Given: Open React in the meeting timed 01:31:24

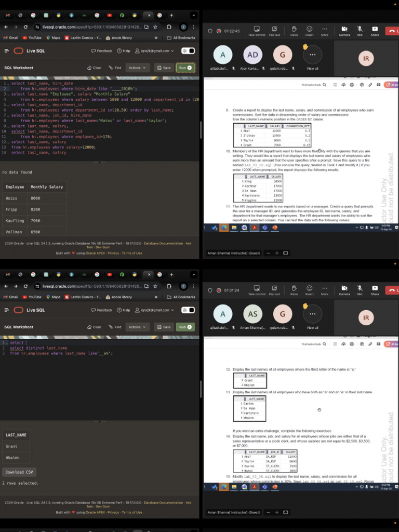Looking at the screenshot, I should pyautogui.click(x=310, y=290).
